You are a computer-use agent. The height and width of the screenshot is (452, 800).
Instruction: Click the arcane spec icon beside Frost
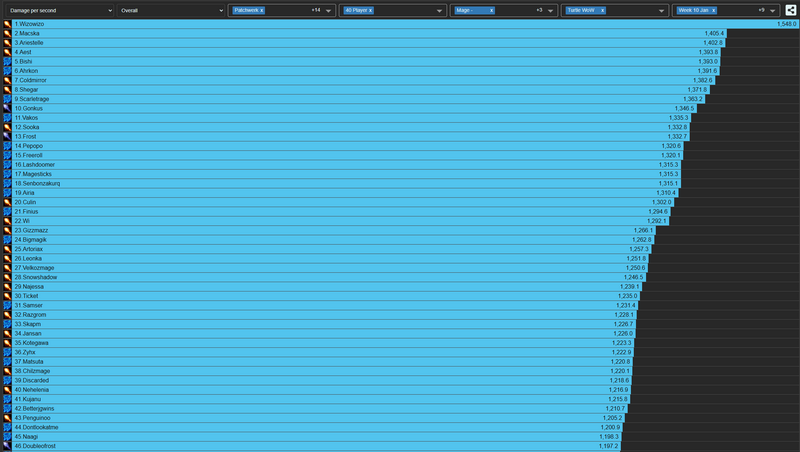6,136
